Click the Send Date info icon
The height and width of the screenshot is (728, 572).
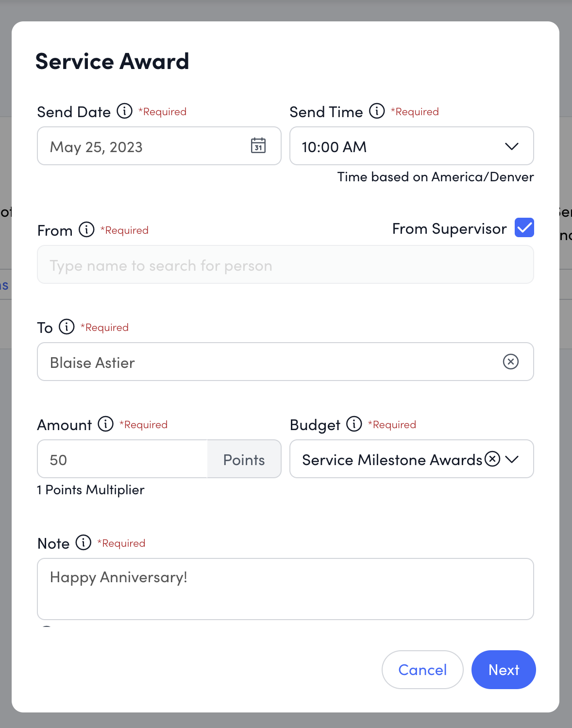pos(124,111)
